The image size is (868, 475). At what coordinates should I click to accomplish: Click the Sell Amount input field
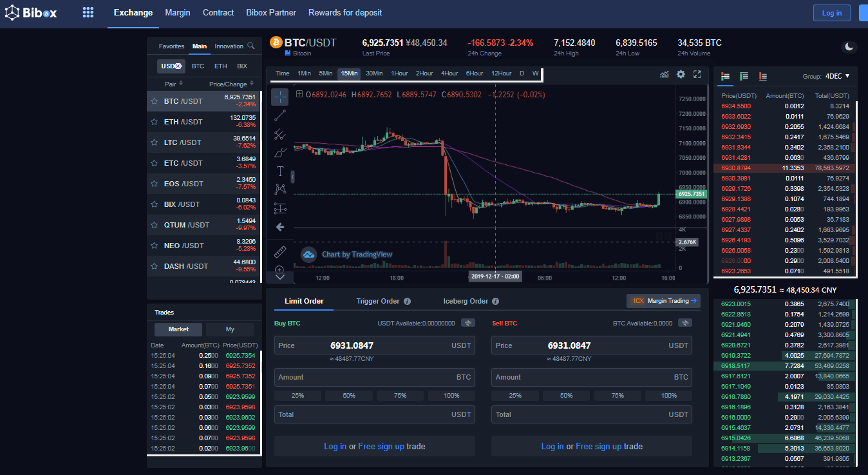click(x=592, y=377)
